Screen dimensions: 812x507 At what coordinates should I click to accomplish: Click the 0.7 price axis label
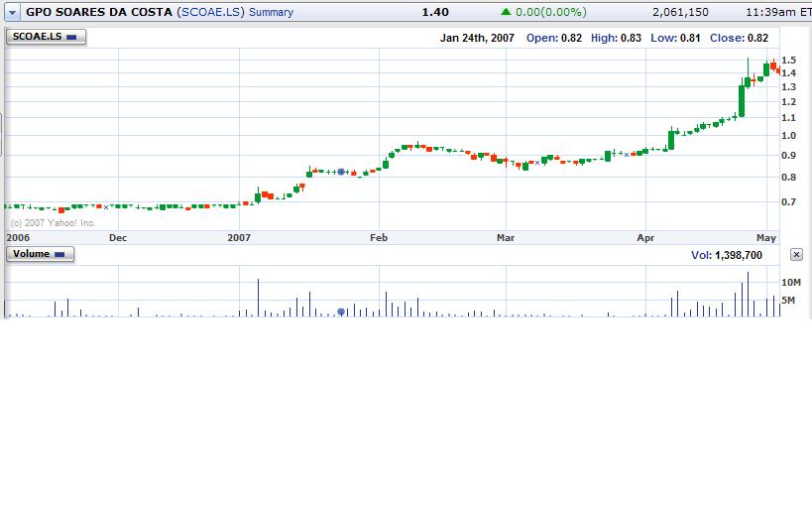pos(788,202)
